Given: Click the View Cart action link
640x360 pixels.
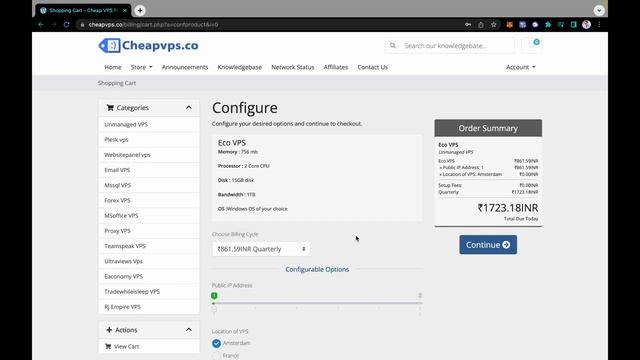Looking at the screenshot, I should tap(149, 346).
